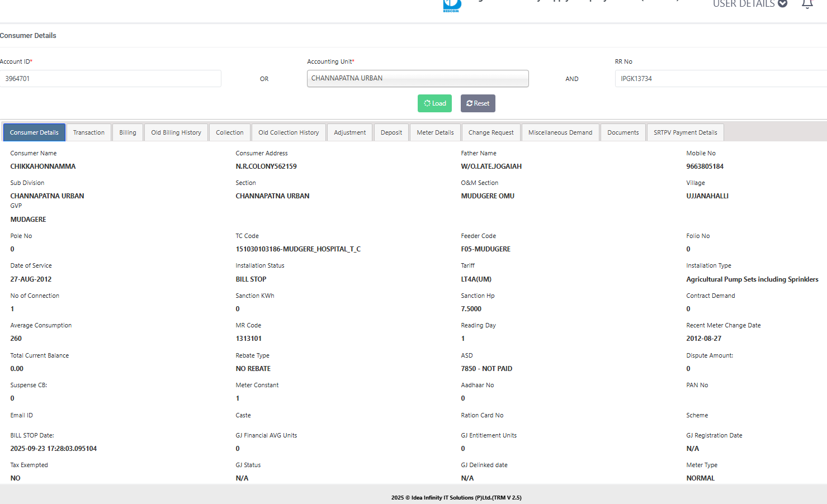This screenshot has width=827, height=504.
Task: Open the SRTPV Payment Details tab
Action: [685, 132]
